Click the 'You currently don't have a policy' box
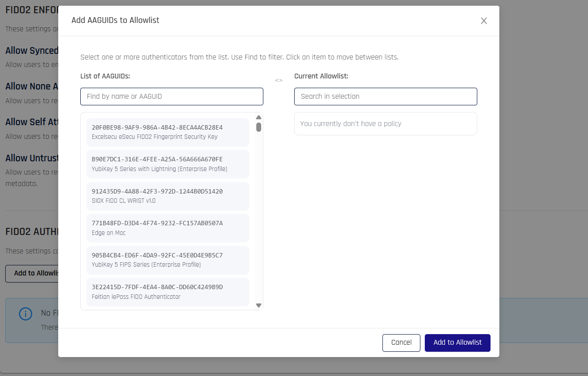The width and height of the screenshot is (588, 376). pyautogui.click(x=386, y=123)
